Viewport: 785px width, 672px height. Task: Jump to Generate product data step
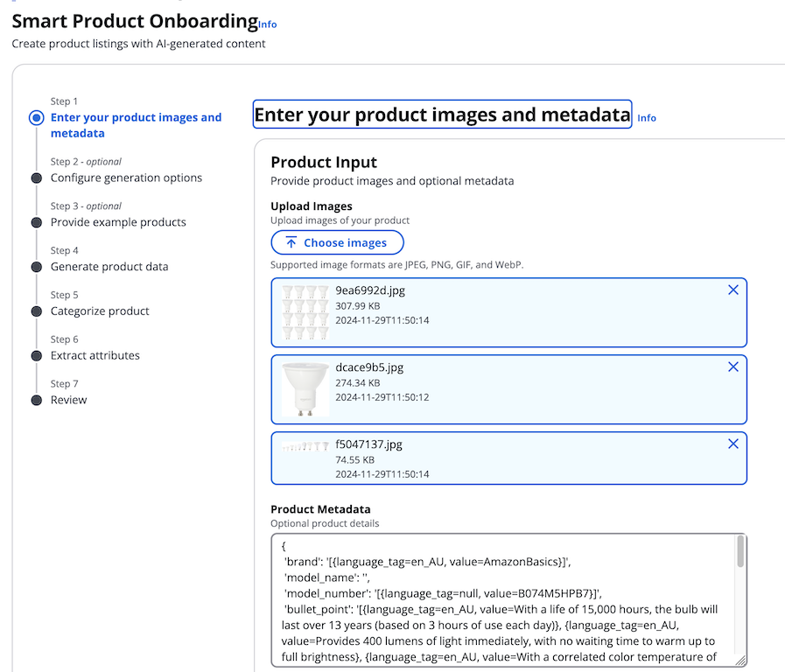click(x=109, y=267)
